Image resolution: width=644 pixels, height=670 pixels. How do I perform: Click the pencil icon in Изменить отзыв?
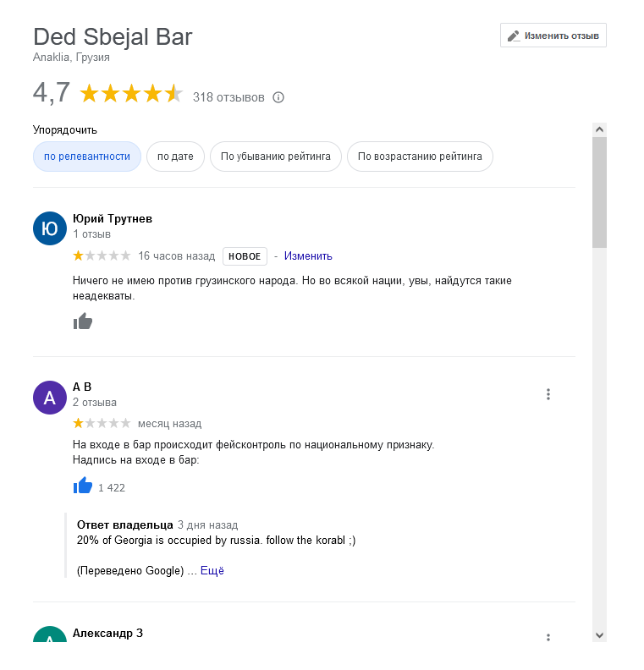[x=514, y=36]
